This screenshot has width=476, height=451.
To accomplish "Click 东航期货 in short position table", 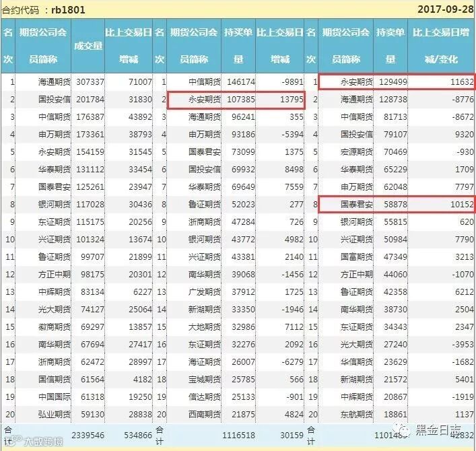I will [x=357, y=415].
